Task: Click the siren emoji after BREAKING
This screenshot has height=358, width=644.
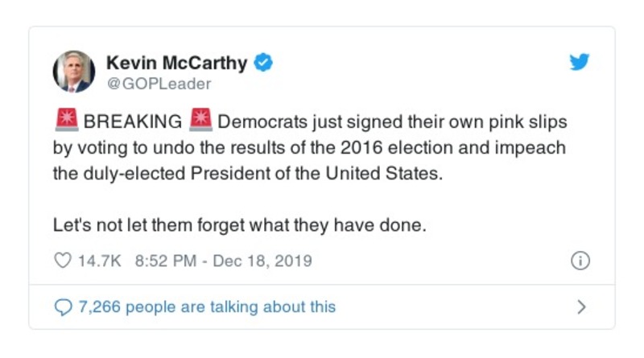Action: point(200,121)
